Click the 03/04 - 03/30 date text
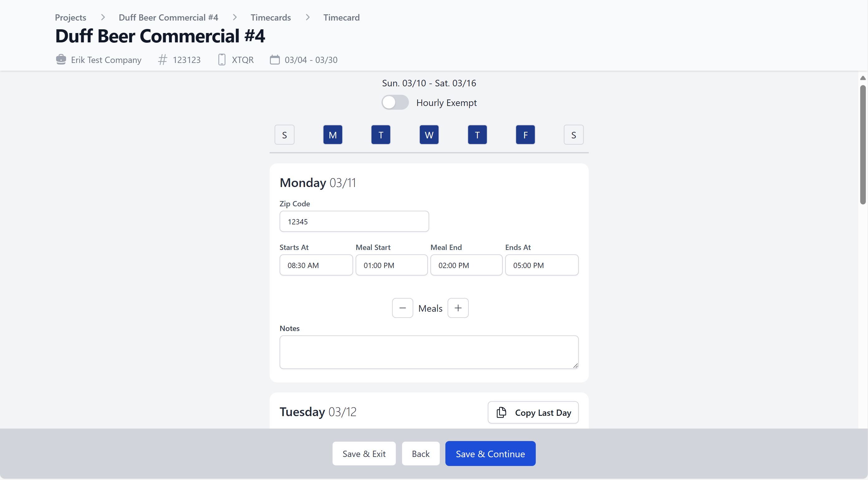The width and height of the screenshot is (868, 480). click(x=311, y=60)
